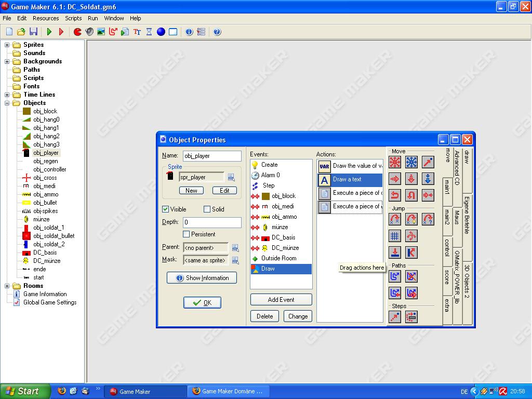Click the speaker add sound icon
The height and width of the screenshot is (399, 532).
coord(89,32)
